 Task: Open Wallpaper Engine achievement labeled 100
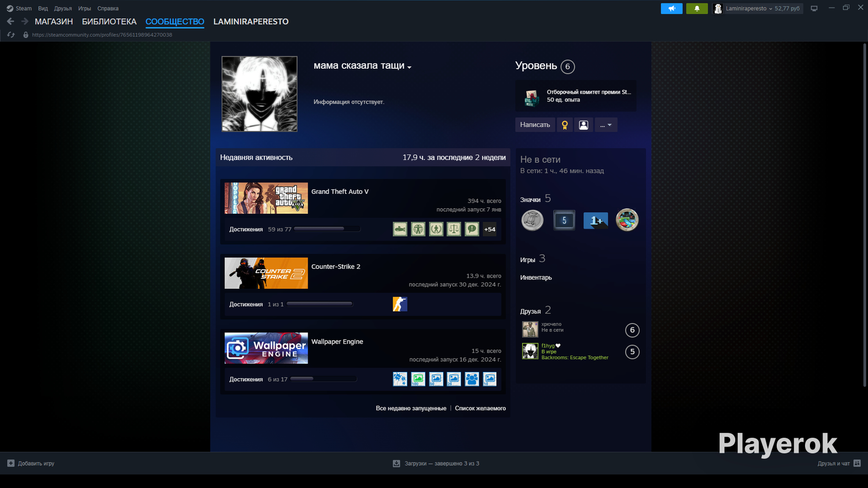tap(418, 379)
